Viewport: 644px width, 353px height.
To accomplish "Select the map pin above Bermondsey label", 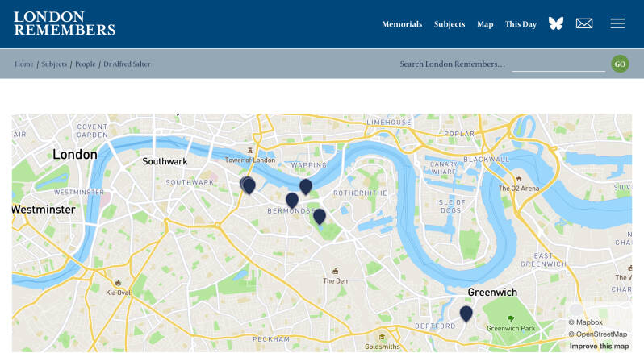I will pyautogui.click(x=292, y=200).
